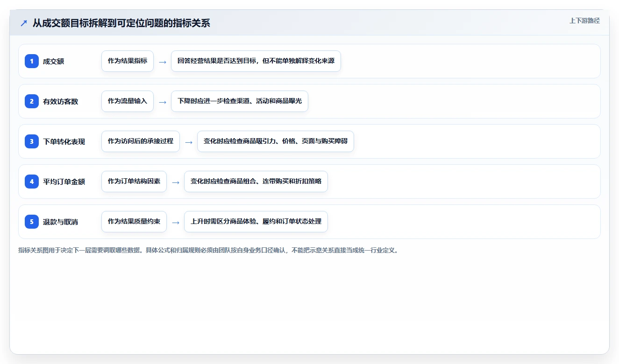Click the 作为订单结构因素 chip
The height and width of the screenshot is (364, 619).
(134, 182)
